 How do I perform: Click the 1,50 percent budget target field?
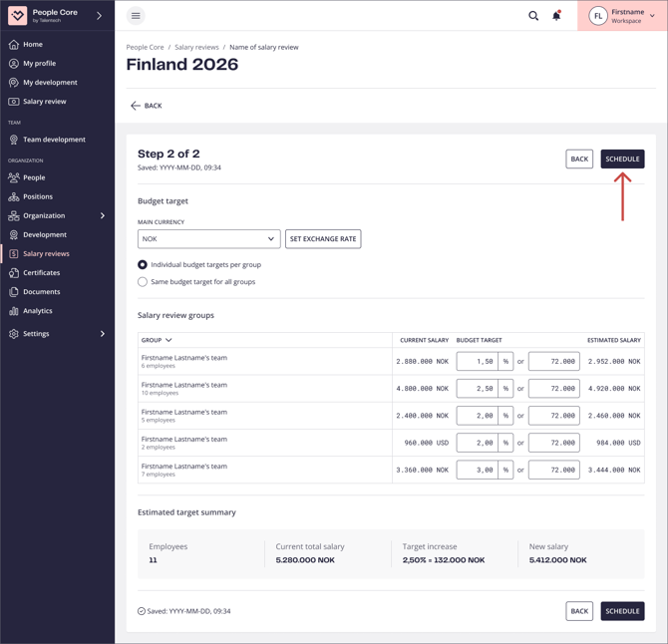(477, 361)
